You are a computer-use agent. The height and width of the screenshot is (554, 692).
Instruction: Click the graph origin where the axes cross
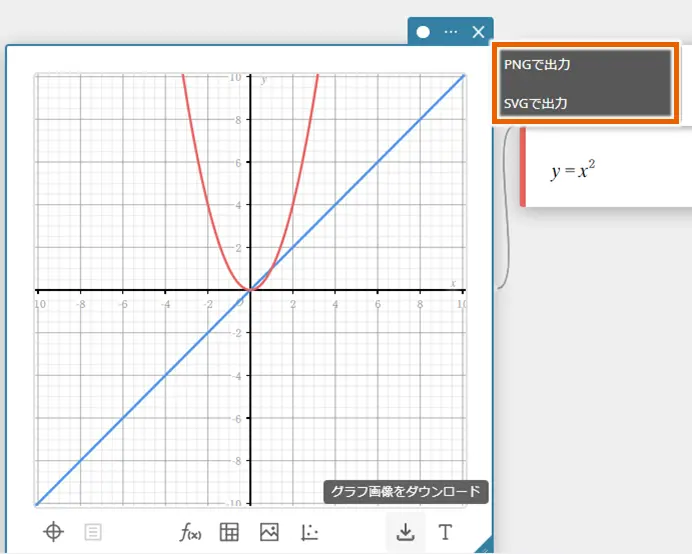point(250,290)
